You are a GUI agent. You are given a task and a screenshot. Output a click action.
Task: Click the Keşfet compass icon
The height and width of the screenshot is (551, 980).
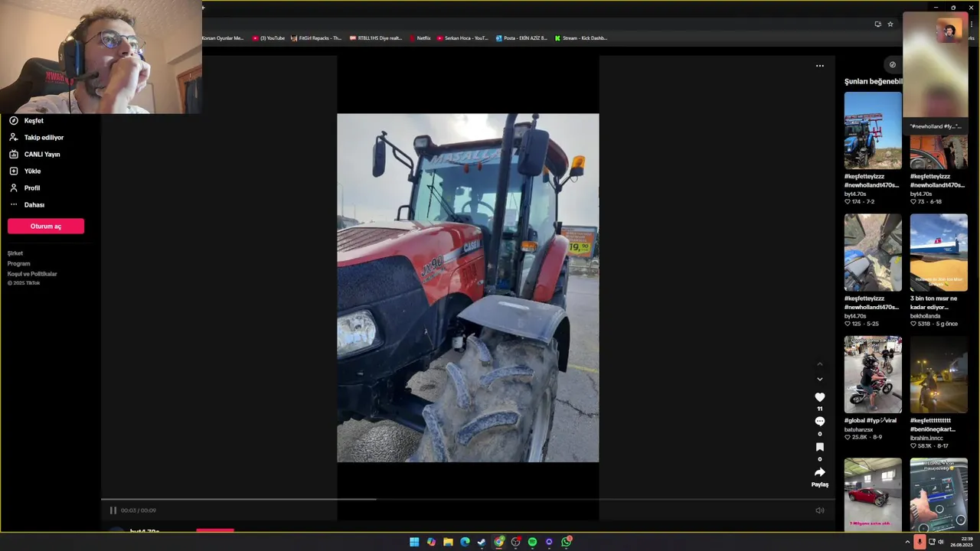[x=13, y=121]
